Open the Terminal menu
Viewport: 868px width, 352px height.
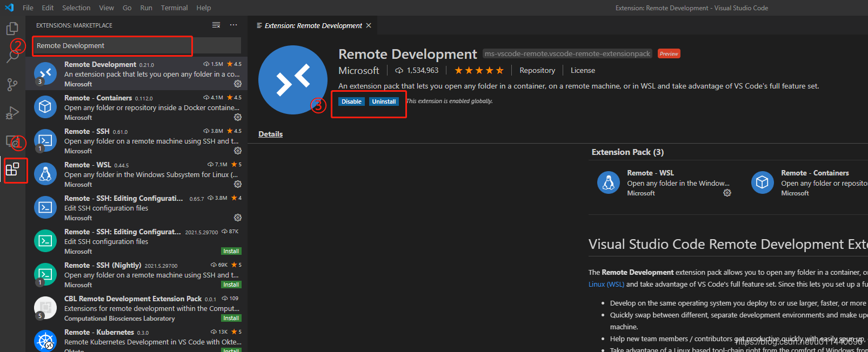click(x=174, y=8)
